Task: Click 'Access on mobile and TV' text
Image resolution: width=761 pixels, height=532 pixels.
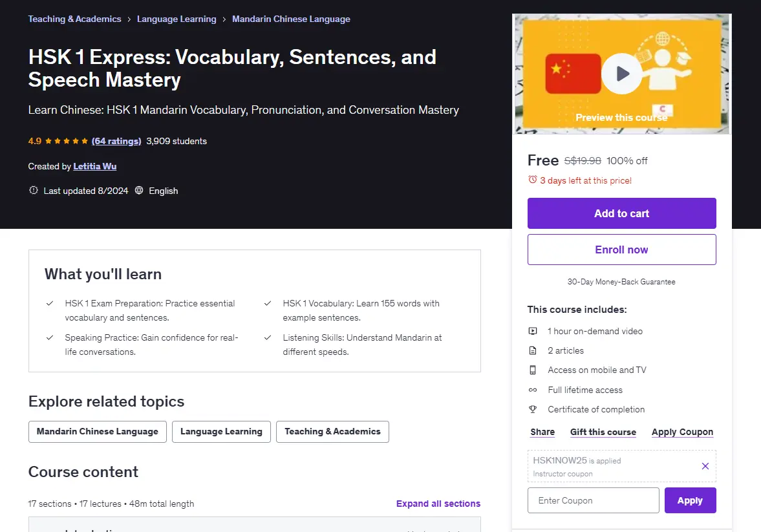Action: coord(597,370)
